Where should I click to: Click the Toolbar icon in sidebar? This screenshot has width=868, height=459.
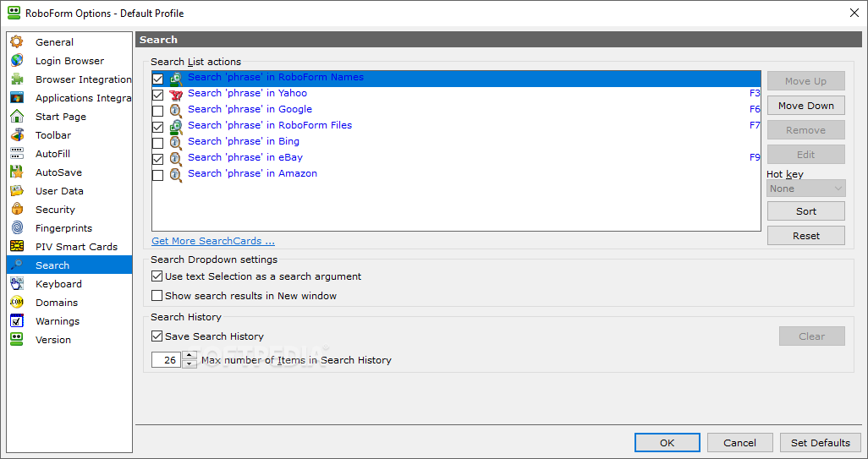click(x=17, y=135)
